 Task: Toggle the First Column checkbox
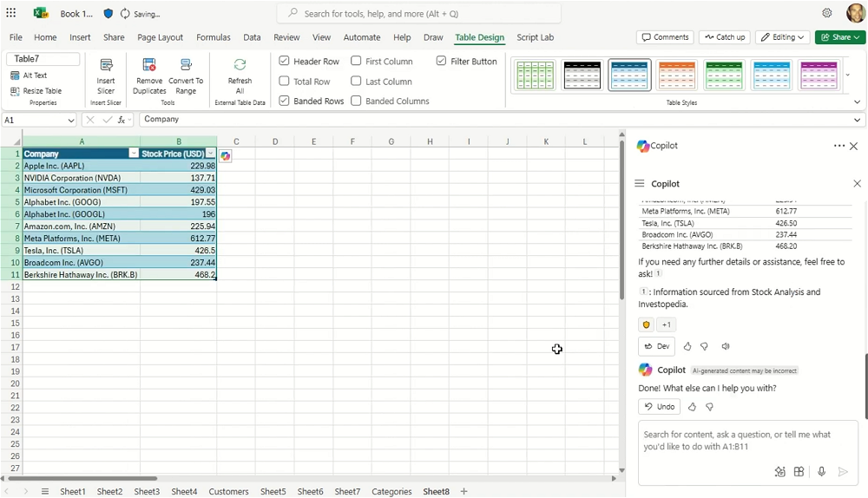coord(356,61)
